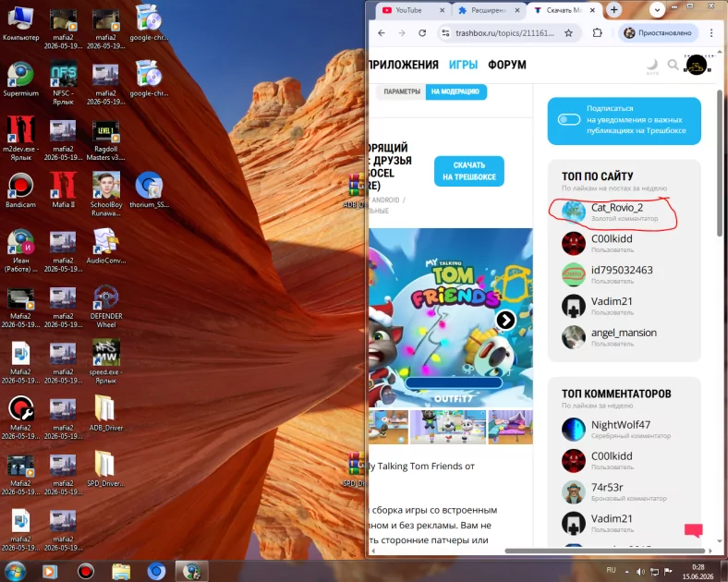Click the page horizontal scrollbar
This screenshot has height=582, width=728.
(x=604, y=551)
